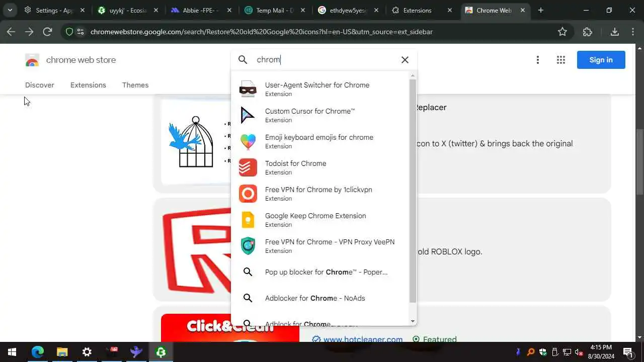This screenshot has width=644, height=362.
Task: Select Free VPN for Chrome by 1clickvpn
Action: (320, 194)
